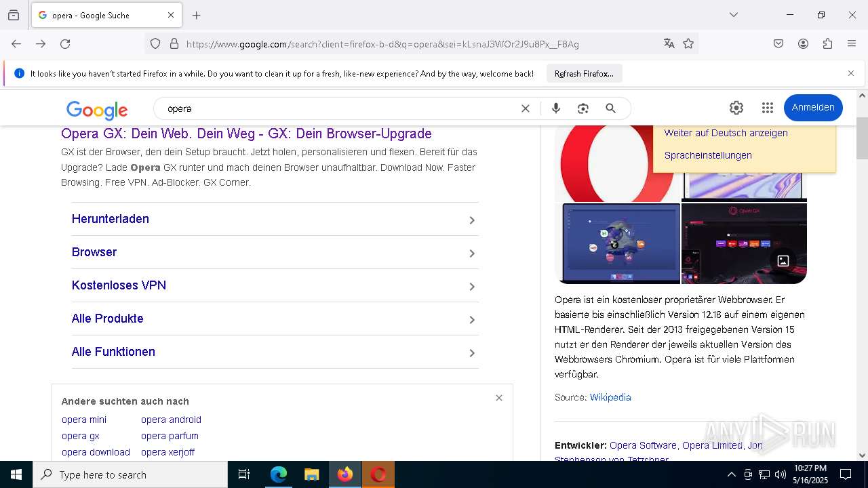868x488 pixels.
Task: Close the opera - Google Suche tab
Action: point(171,15)
